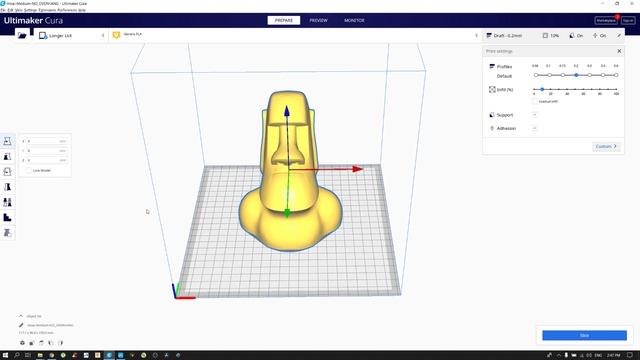Click the Longer LK4 printer icon
This screenshot has width=640, height=360.
pos(43,36)
